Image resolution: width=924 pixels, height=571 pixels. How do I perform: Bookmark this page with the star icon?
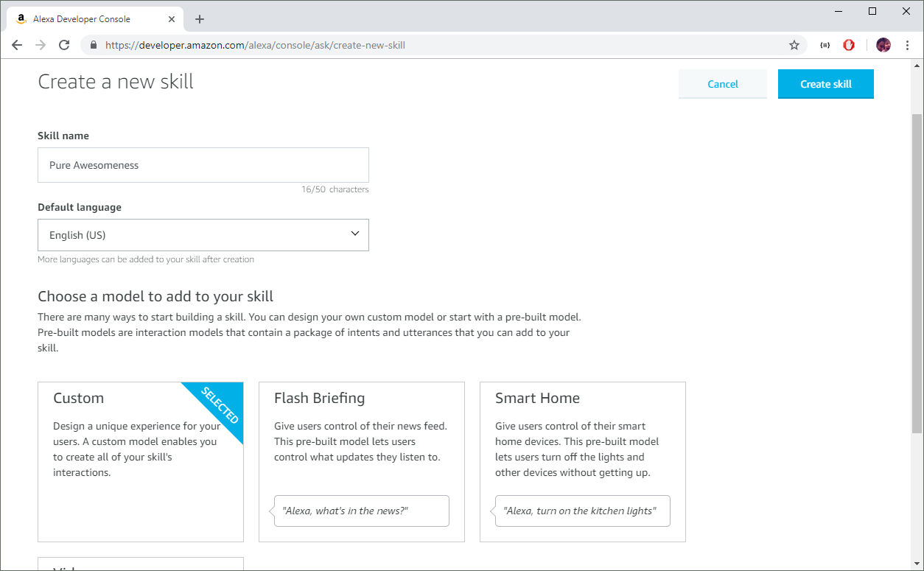794,45
